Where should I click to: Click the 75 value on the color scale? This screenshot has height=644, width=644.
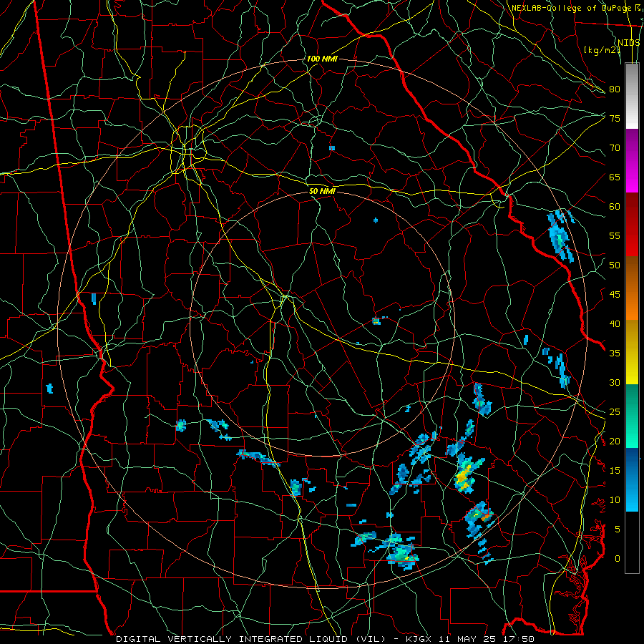point(615,118)
